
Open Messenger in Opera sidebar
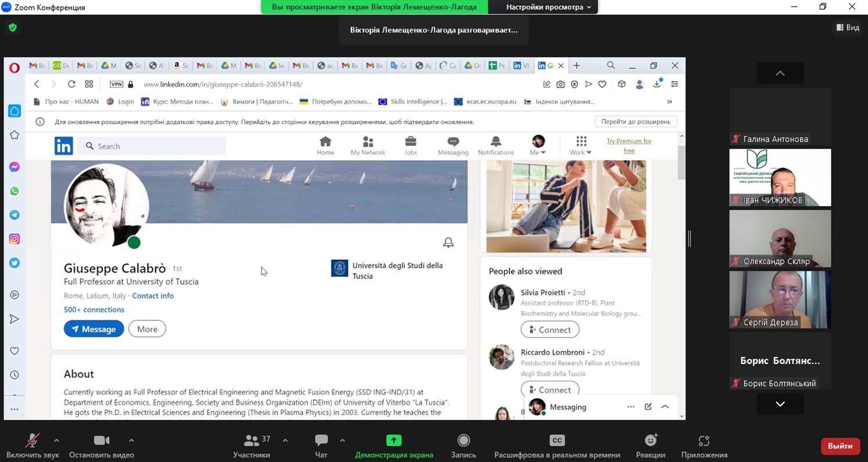pos(14,167)
